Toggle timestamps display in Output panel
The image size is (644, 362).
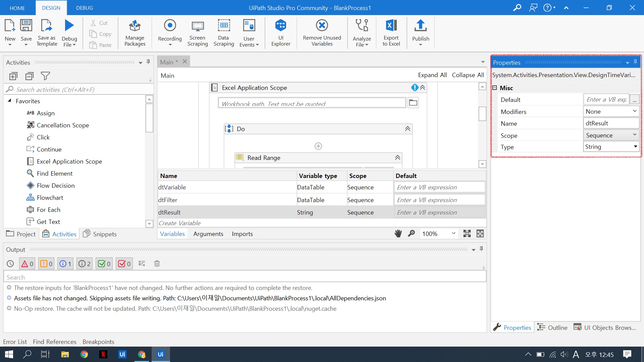tap(10, 264)
